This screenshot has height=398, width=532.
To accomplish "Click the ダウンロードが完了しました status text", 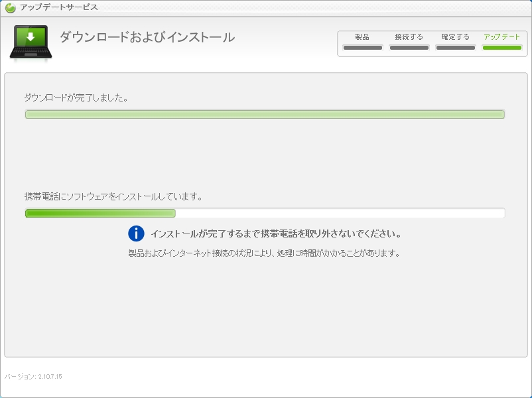I will tap(76, 98).
